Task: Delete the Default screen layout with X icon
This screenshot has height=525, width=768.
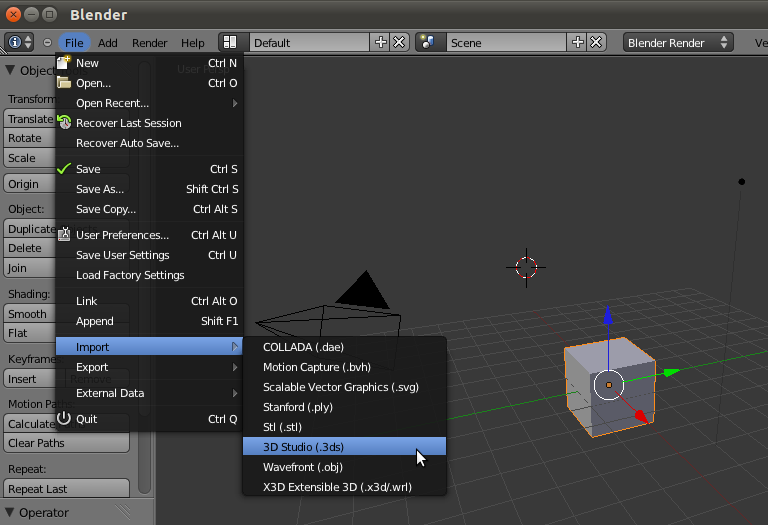Action: [400, 43]
